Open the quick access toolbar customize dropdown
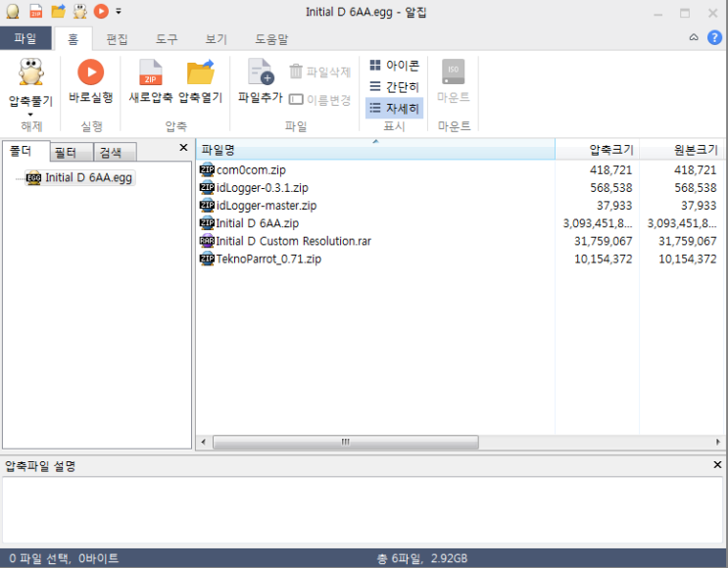This screenshot has width=728, height=568. point(119,12)
